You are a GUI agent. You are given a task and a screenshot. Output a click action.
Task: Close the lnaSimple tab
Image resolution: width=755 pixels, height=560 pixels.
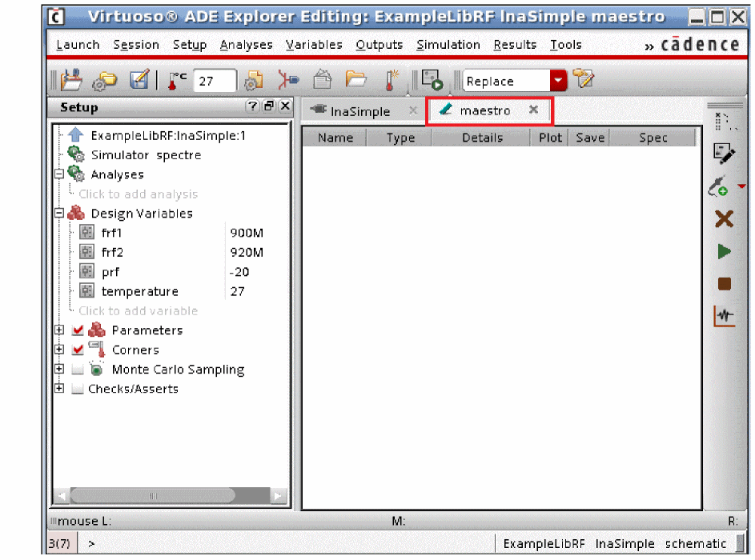[412, 110]
